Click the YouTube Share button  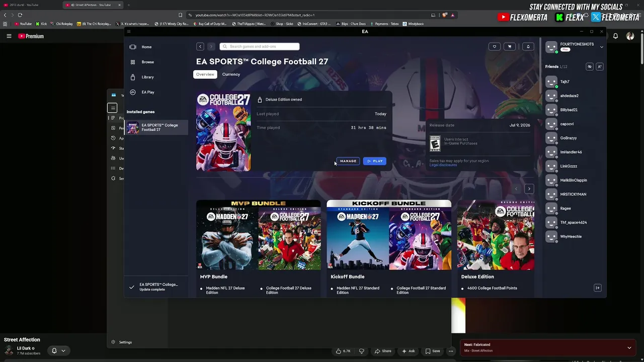click(383, 351)
